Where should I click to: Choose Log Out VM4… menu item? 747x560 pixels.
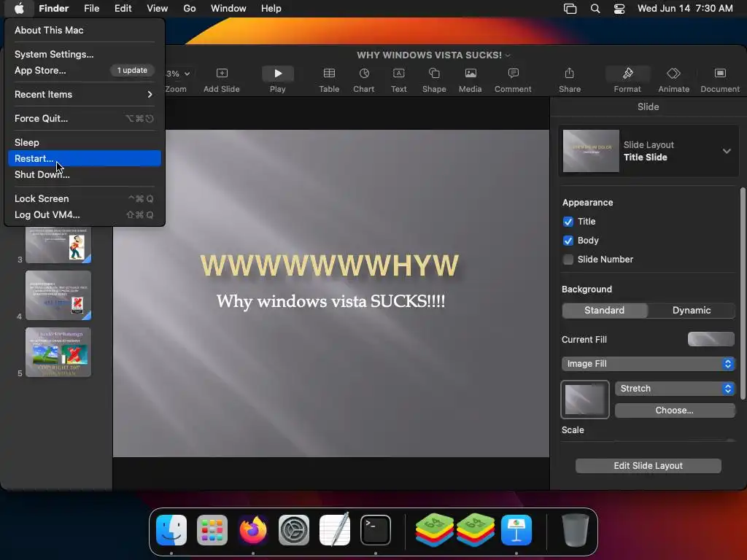click(x=85, y=215)
